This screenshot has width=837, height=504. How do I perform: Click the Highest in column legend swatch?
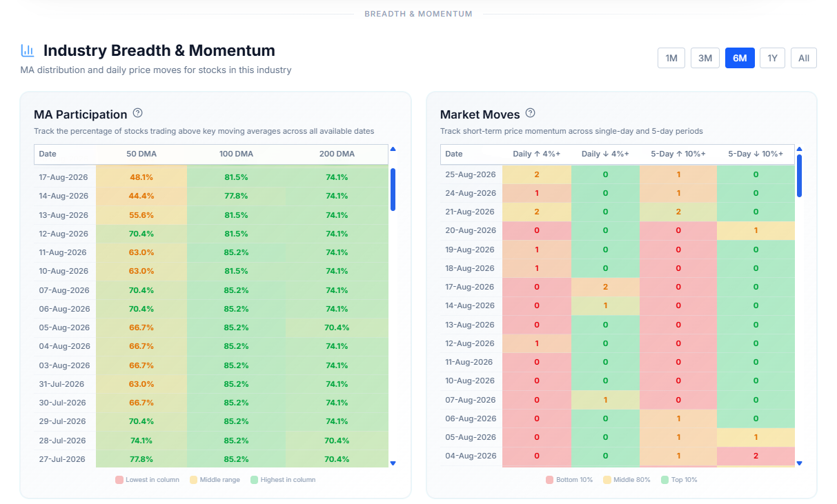click(x=255, y=479)
